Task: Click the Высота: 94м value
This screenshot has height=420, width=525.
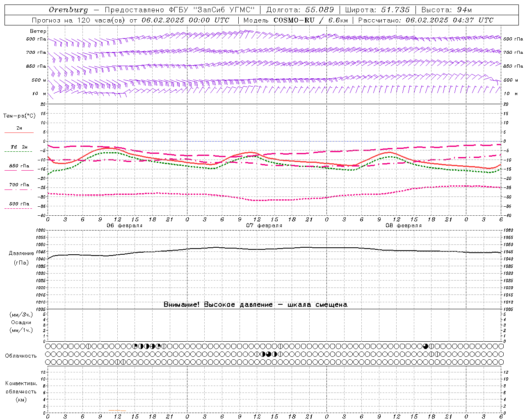Action: (447, 10)
